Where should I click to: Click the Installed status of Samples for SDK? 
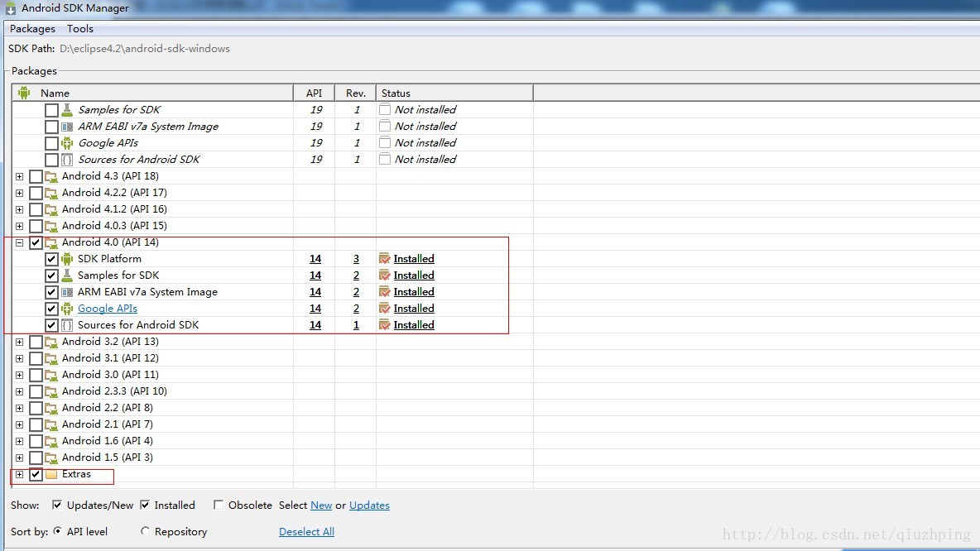coord(414,275)
